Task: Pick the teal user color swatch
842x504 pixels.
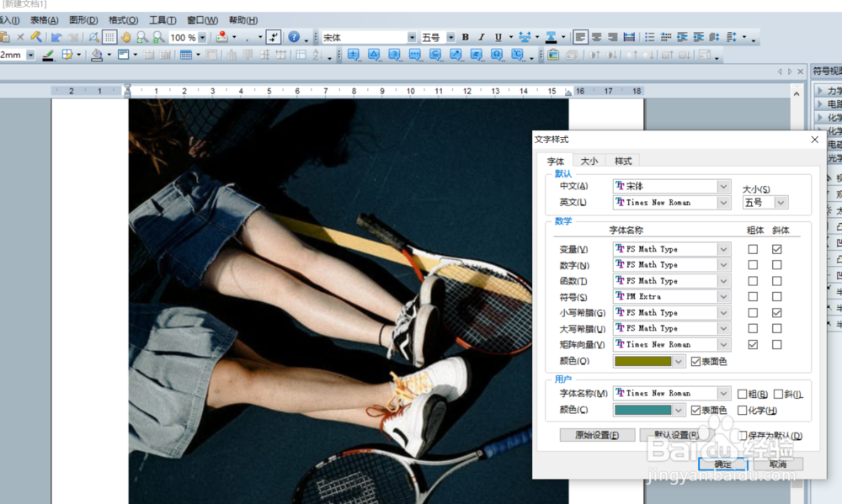Action: click(x=642, y=410)
